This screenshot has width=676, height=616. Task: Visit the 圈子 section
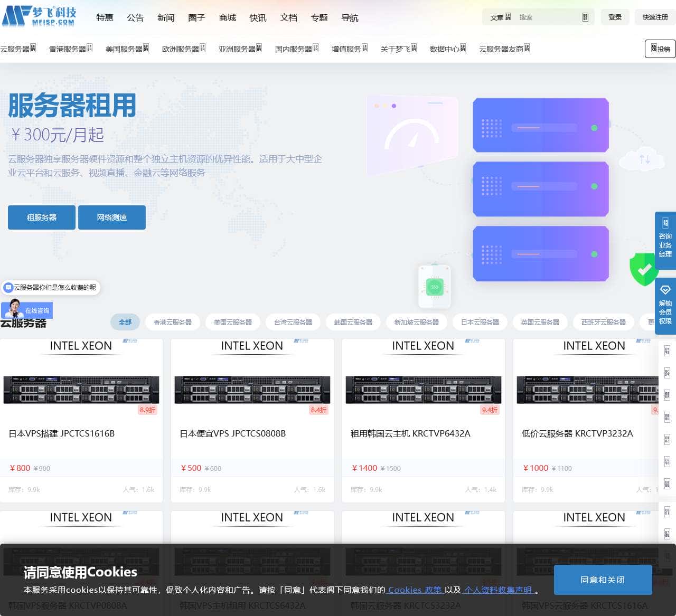(196, 17)
